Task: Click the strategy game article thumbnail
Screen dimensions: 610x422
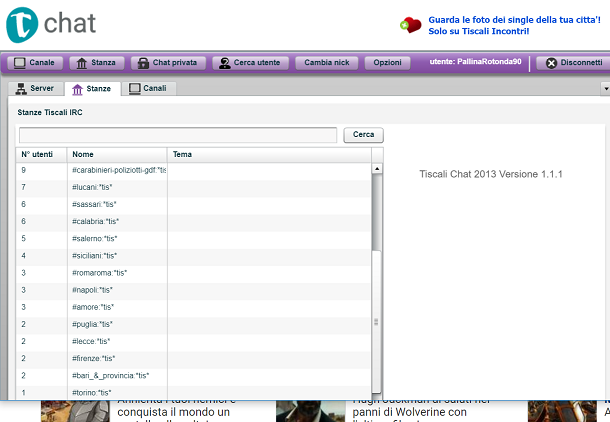Action: click(x=75, y=411)
